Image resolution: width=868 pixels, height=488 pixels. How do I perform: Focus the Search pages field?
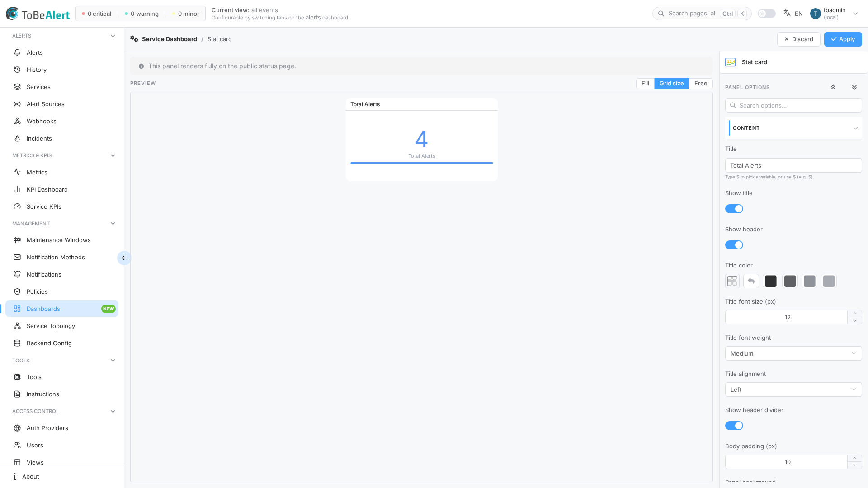[702, 14]
